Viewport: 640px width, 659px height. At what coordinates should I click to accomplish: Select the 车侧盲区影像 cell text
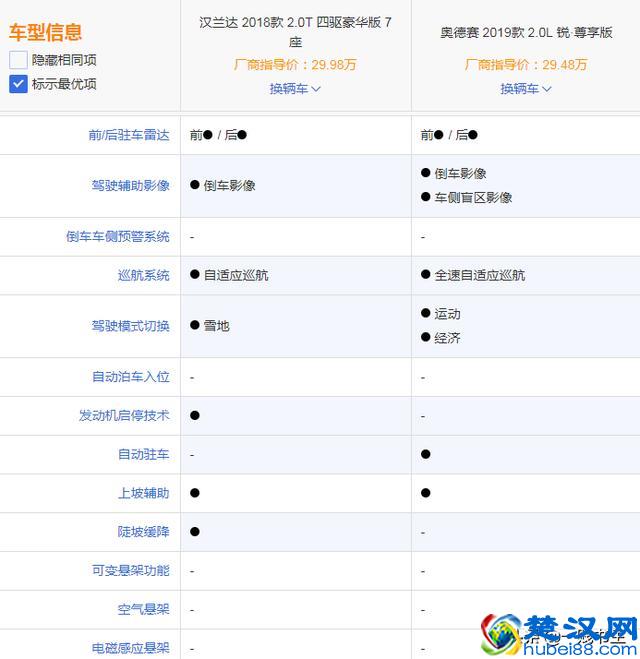pyautogui.click(x=473, y=198)
